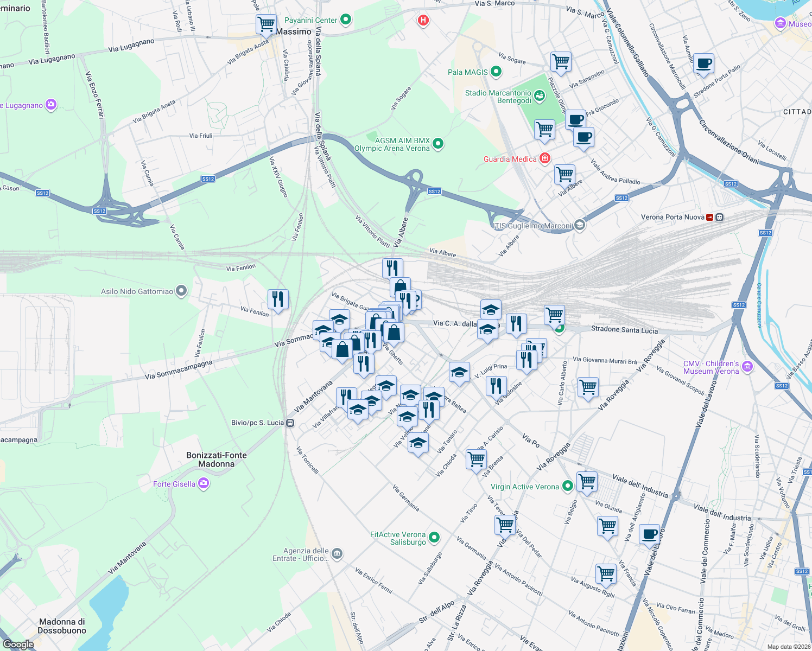Click the Virgin Active Verona green marker
Screen dimensions: 812x651
tap(568, 487)
